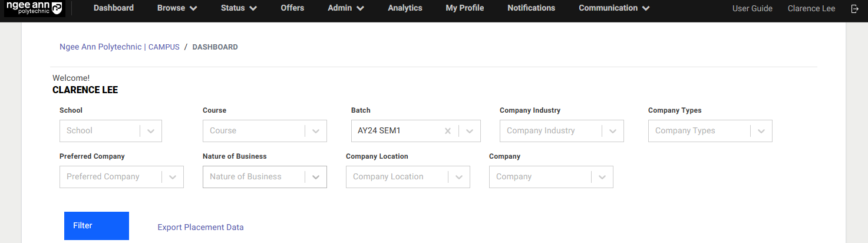The height and width of the screenshot is (243, 868).
Task: Clear the AY24 SEM1 batch selection
Action: pos(447,131)
